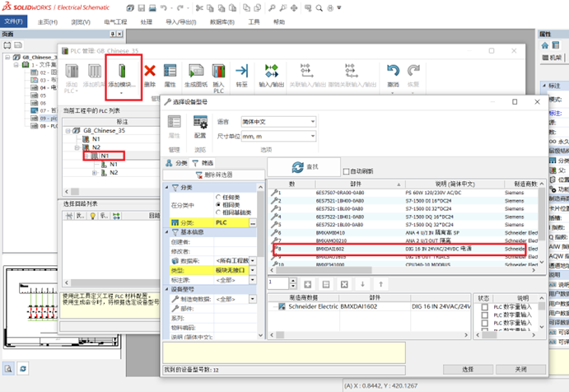Open the 主页(H) ribbon tab

(x=48, y=22)
